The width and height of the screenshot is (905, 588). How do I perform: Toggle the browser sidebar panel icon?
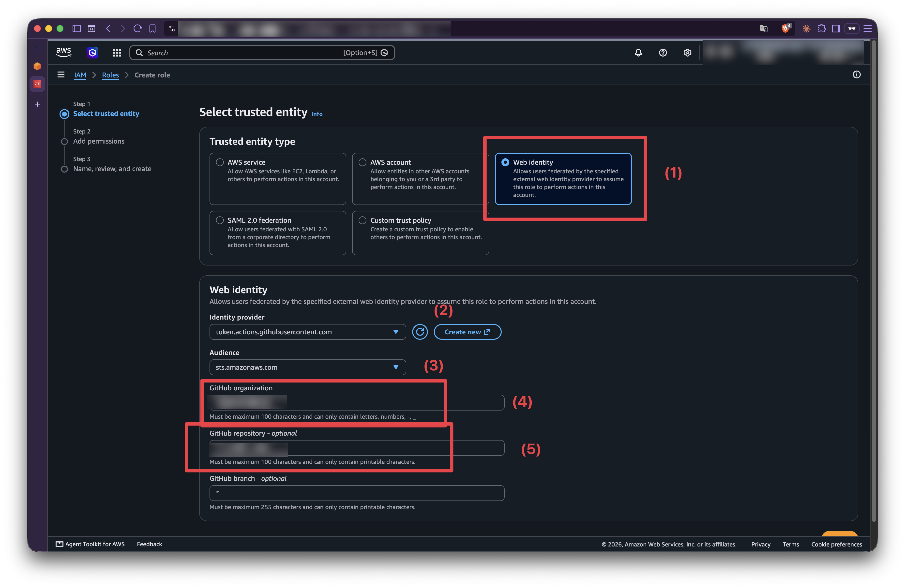pos(77,29)
